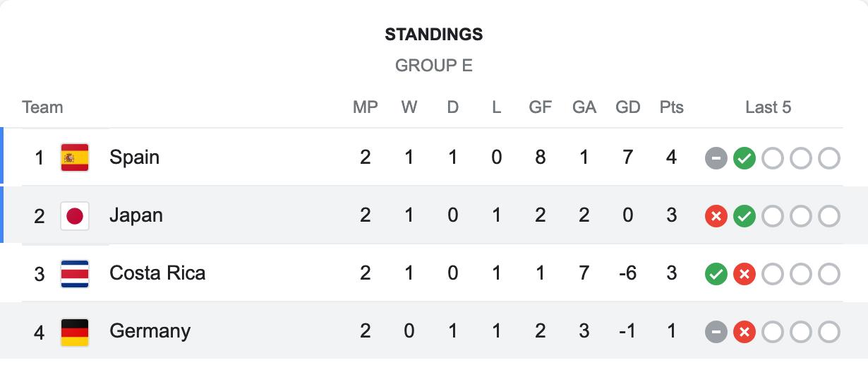868x382 pixels.
Task: Click Germany's red loss cross icon
Action: (x=744, y=332)
